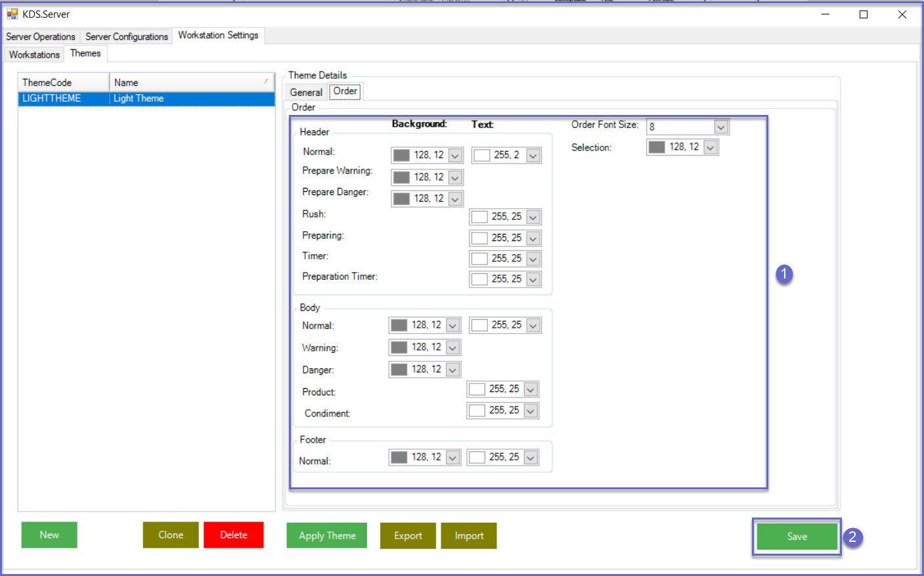The image size is (924, 576).
Task: Switch to the General theme tab
Action: (306, 92)
